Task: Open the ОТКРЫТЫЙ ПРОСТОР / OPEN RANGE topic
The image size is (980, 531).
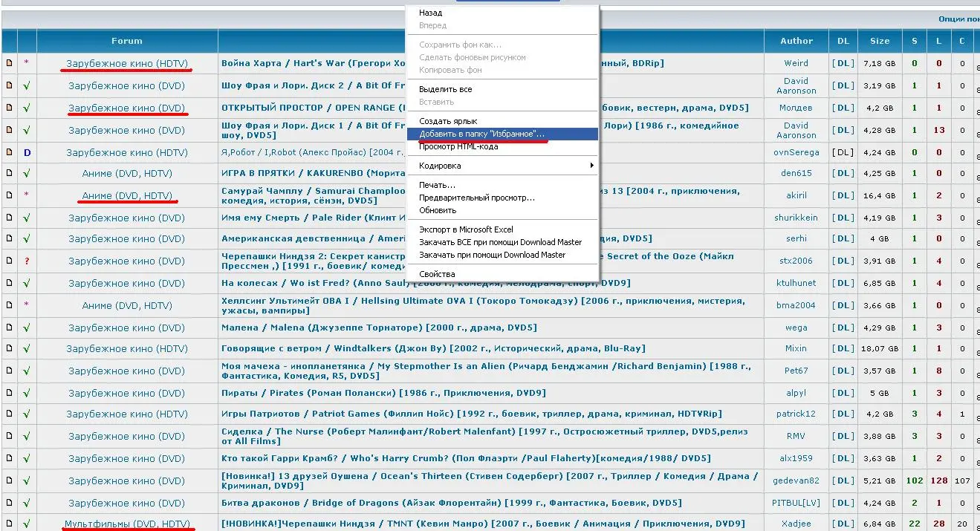Action: (314, 108)
